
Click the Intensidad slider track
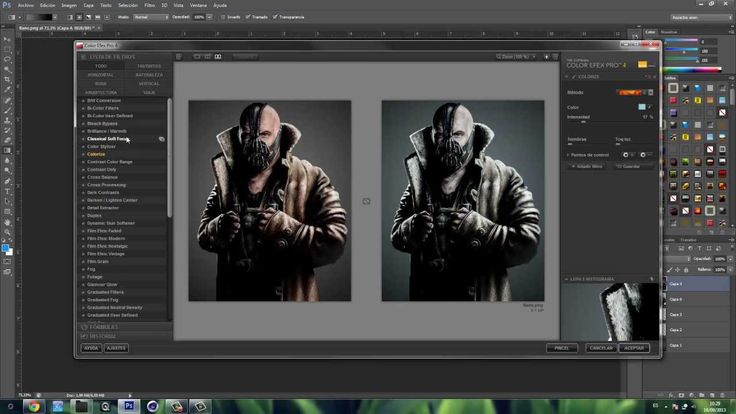(610, 122)
